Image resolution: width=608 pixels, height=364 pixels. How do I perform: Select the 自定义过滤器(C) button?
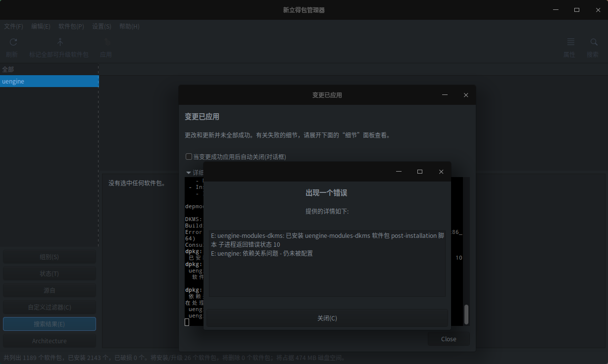click(x=50, y=308)
